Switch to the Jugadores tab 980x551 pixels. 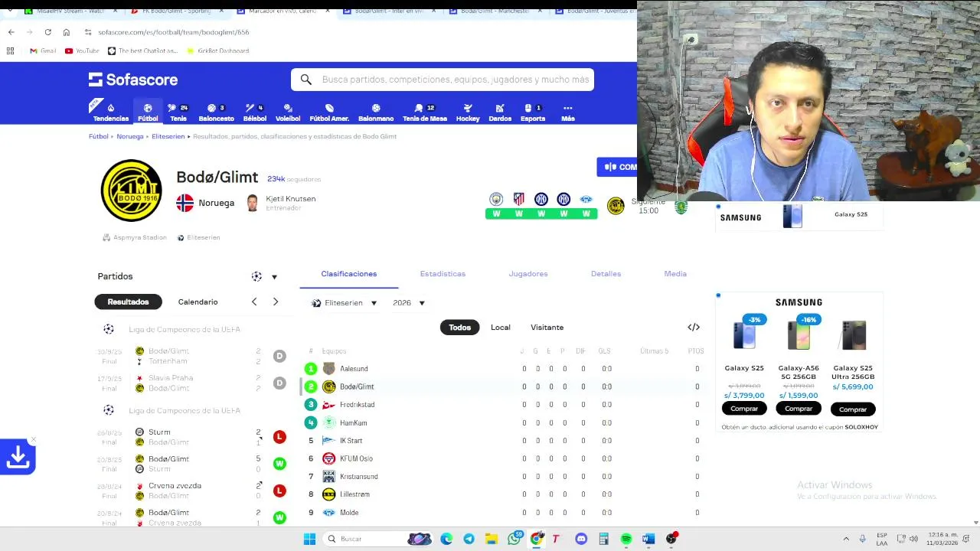point(528,274)
